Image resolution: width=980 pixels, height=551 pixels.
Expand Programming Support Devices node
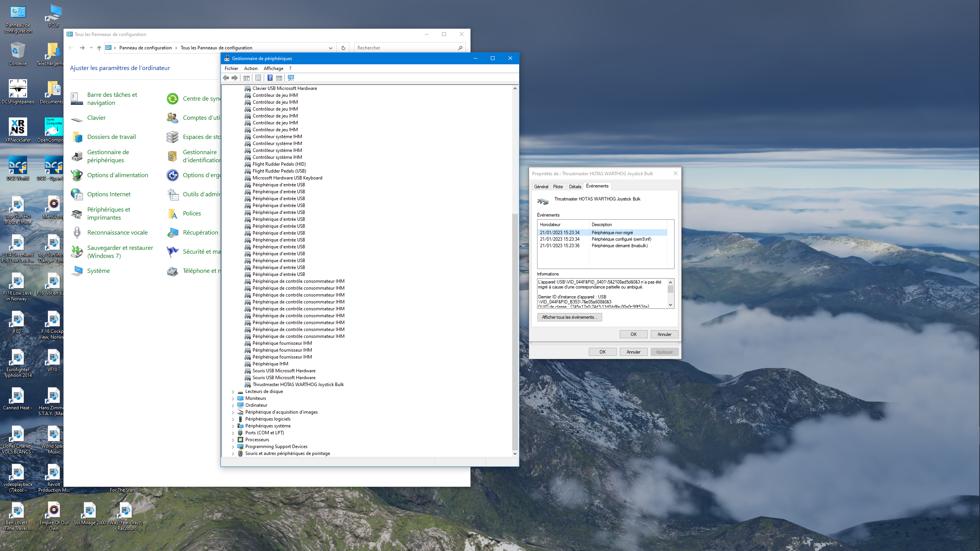click(233, 447)
